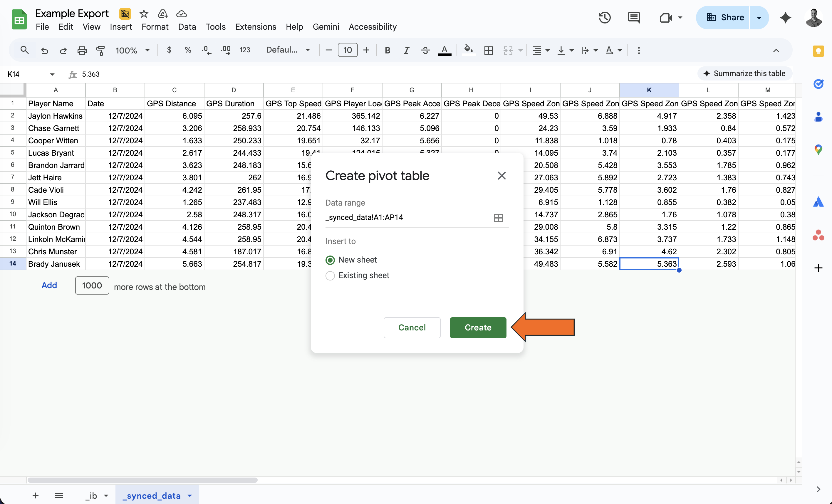Image resolution: width=832 pixels, height=504 pixels.
Task: Open fill color picker
Action: [x=468, y=50]
